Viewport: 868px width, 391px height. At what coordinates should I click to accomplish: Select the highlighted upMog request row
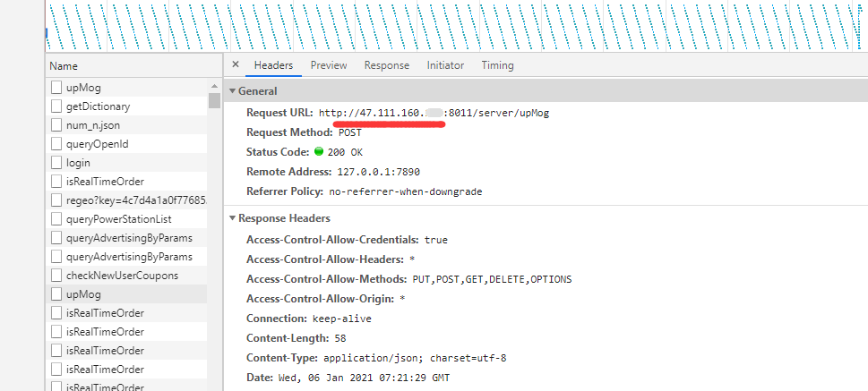[126, 294]
